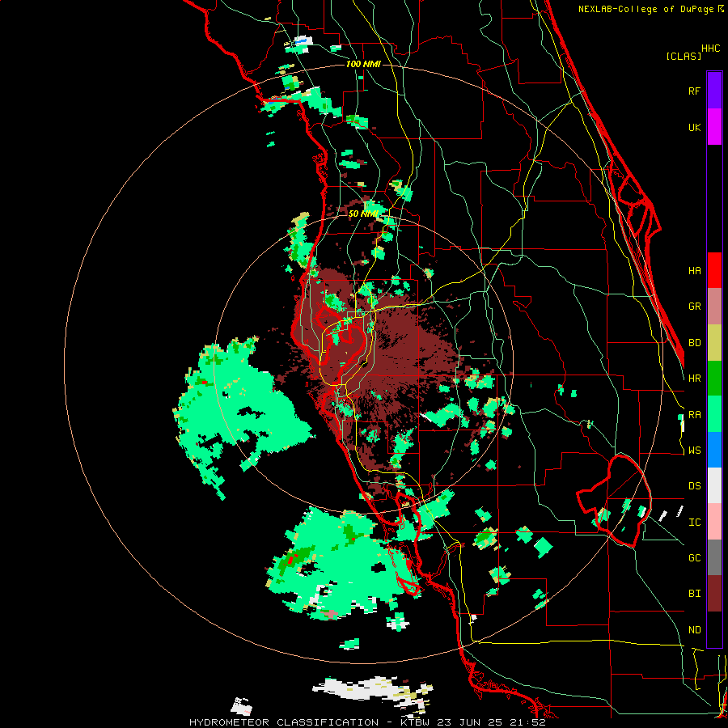Click the 50 NMI range ring label
Image resolution: width=728 pixels, height=728 pixels.
point(363,214)
